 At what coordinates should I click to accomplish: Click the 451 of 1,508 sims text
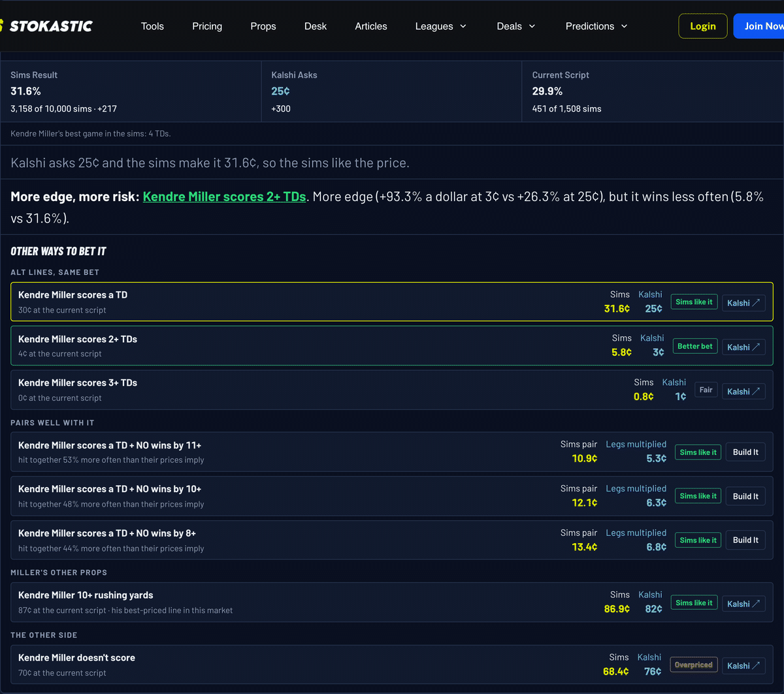(566, 109)
